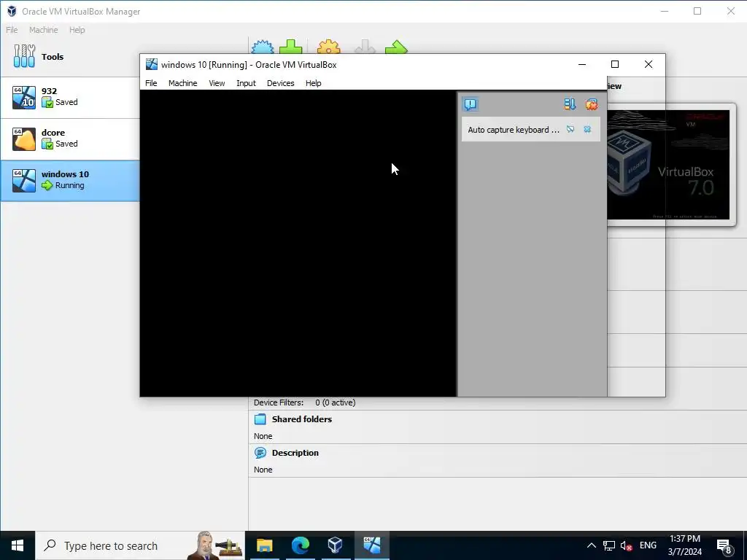The height and width of the screenshot is (560, 747).
Task: Maximize the windows 10 VM window
Action: pyautogui.click(x=615, y=64)
